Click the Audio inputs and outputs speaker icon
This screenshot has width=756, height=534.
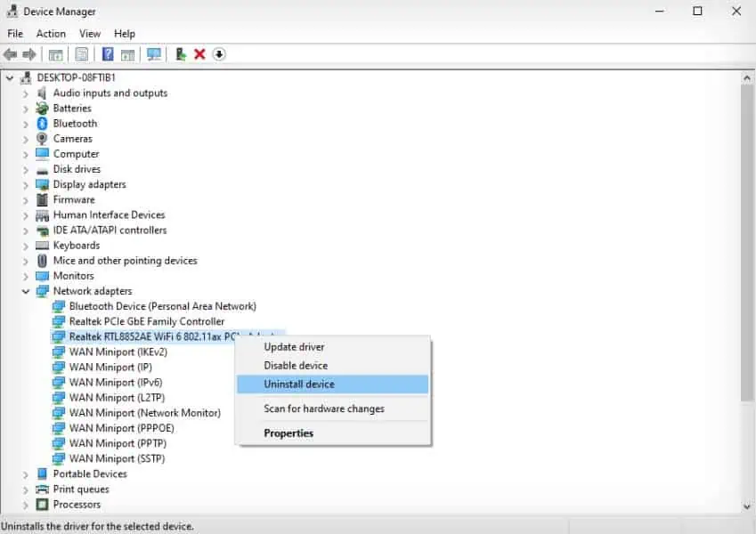pos(43,93)
